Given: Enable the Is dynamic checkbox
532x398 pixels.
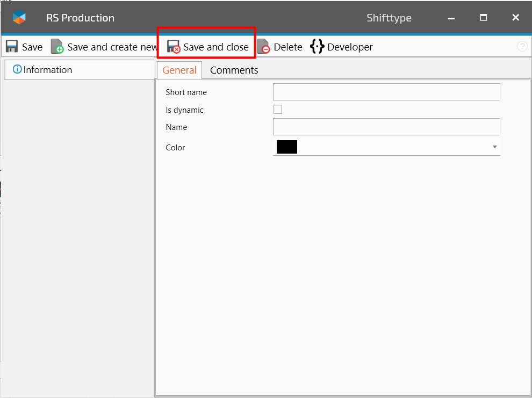Looking at the screenshot, I should [x=278, y=110].
